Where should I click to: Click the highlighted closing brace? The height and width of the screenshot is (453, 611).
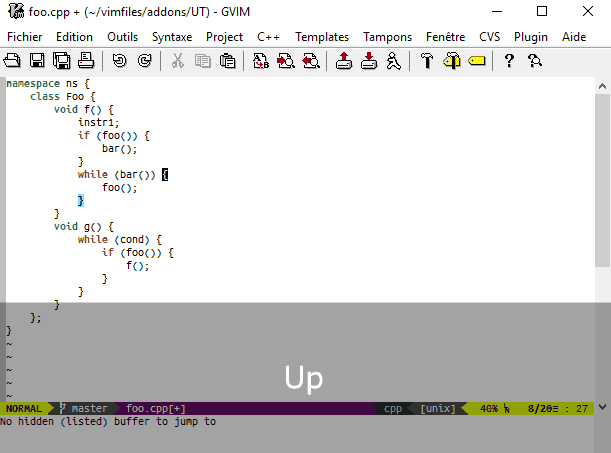pos(81,201)
